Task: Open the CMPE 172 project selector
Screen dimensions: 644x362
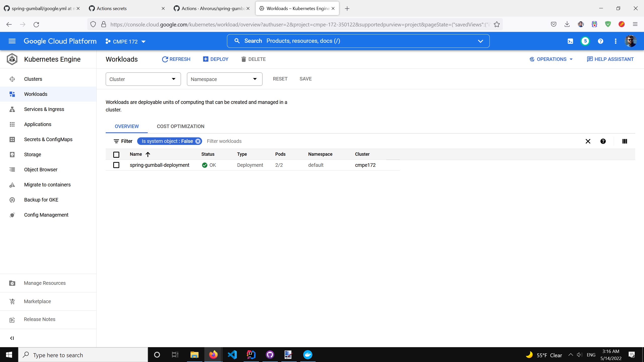Action: click(x=126, y=42)
